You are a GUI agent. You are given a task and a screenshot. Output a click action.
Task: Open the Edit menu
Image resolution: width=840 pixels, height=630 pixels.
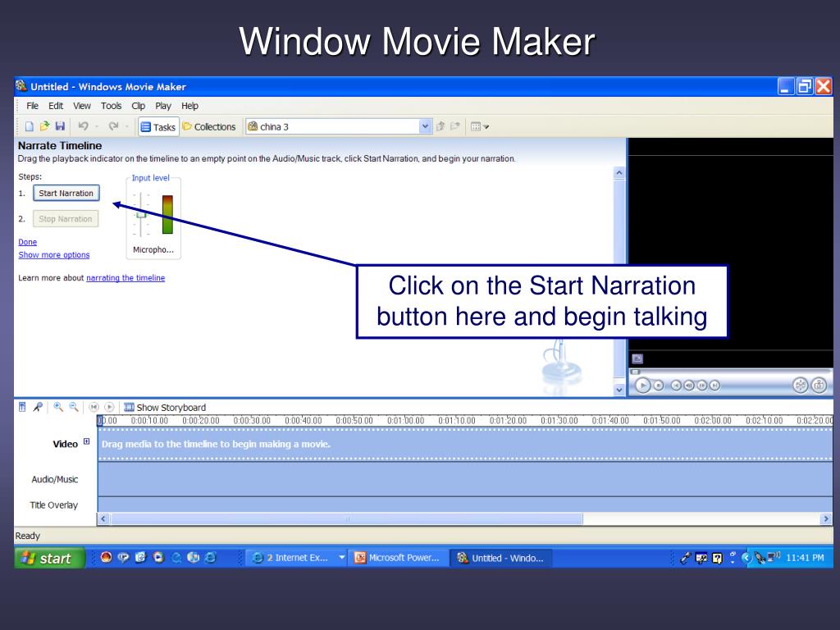coord(56,106)
